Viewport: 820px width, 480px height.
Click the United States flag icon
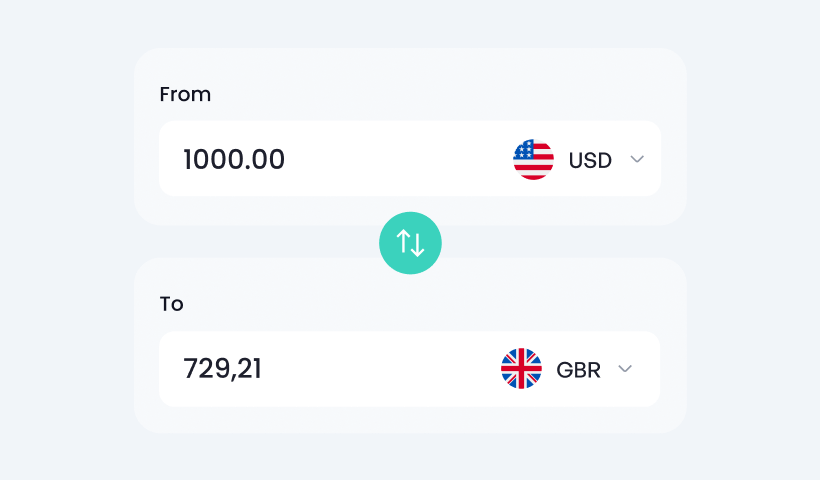(533, 159)
